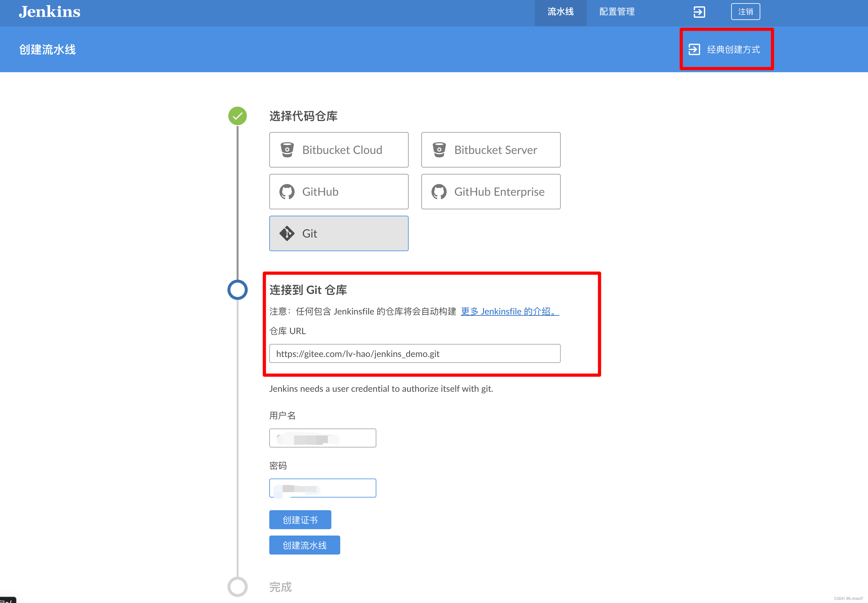Click the green checkmark step indicator

click(x=237, y=116)
